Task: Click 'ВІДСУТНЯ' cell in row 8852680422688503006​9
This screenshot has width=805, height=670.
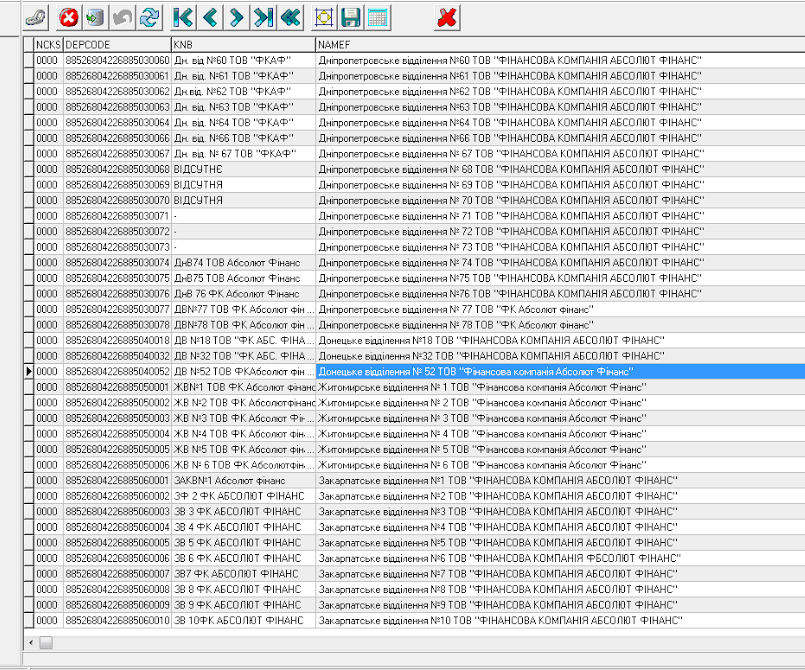Action: (x=243, y=185)
